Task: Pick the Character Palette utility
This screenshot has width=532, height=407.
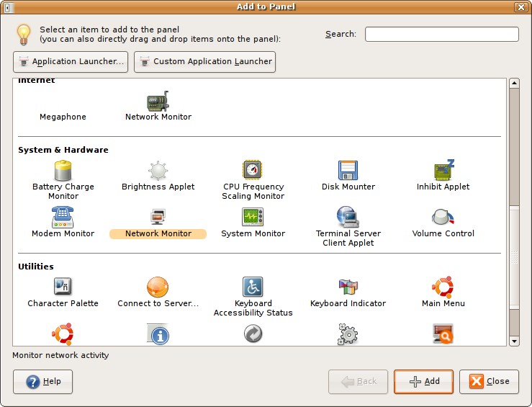Action: (63, 287)
